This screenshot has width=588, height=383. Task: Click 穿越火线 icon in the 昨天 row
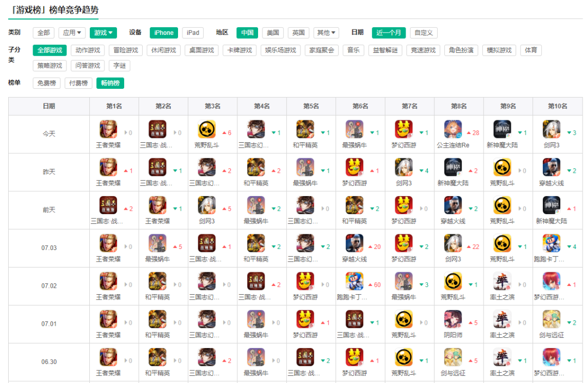coord(551,167)
